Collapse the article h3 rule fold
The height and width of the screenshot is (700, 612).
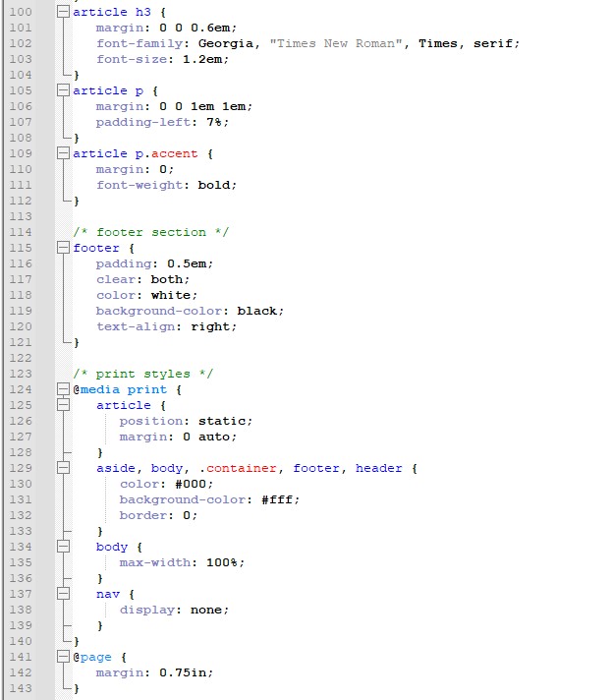[x=63, y=12]
